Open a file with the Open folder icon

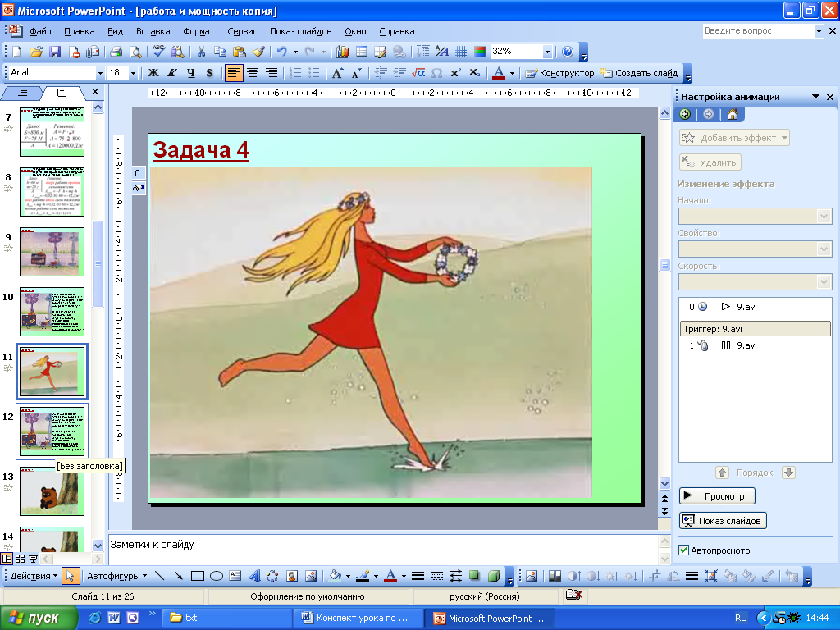(35, 52)
